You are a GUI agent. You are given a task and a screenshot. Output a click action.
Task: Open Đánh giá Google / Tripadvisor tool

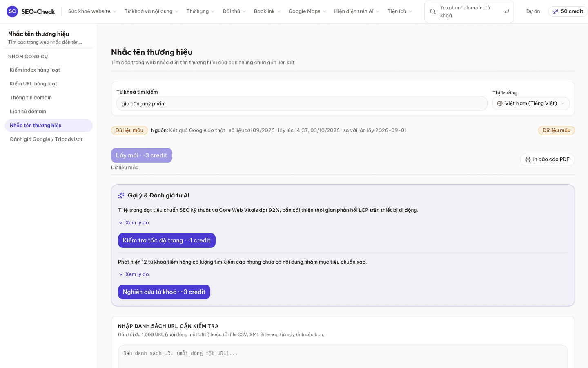49,139
